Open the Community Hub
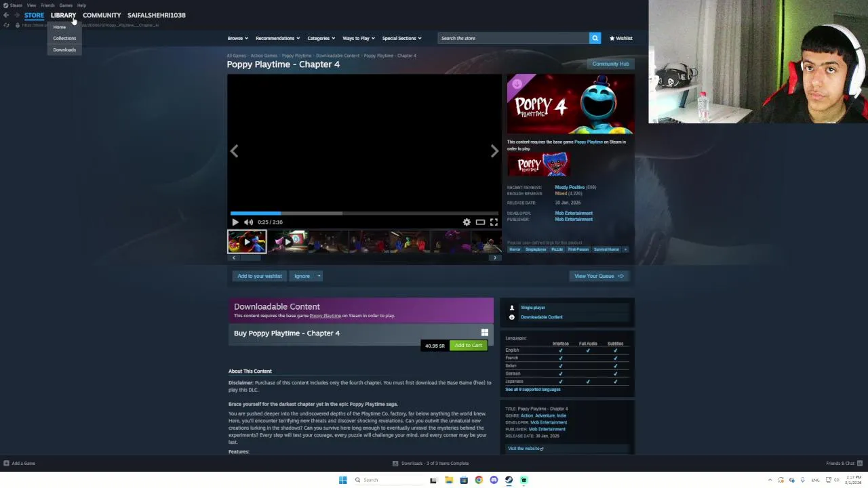 coord(610,64)
